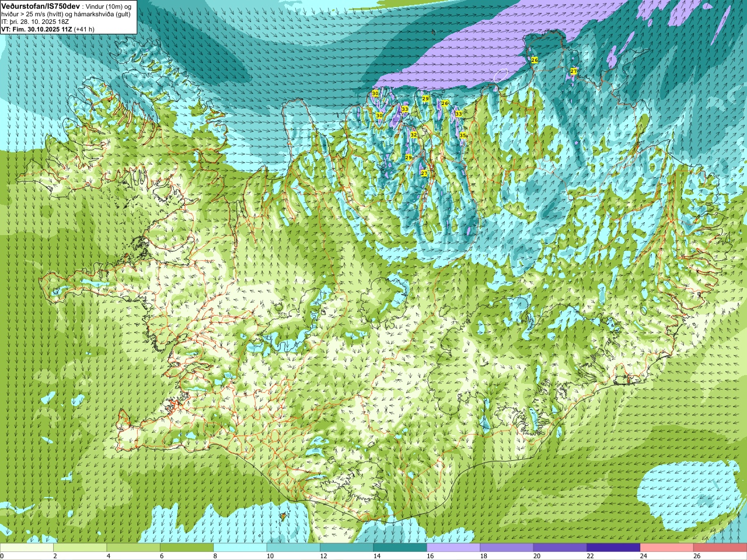Pick the 16–18 m/s light lavender legend swatch
Image resolution: width=747 pixels, height=560 pixels.
(x=453, y=548)
